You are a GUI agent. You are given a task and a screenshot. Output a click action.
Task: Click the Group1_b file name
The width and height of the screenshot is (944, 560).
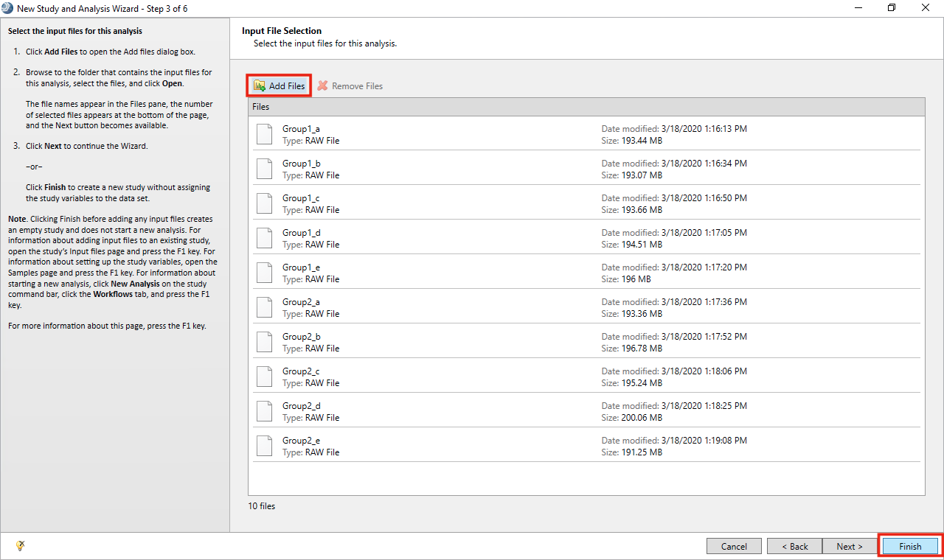pyautogui.click(x=301, y=164)
